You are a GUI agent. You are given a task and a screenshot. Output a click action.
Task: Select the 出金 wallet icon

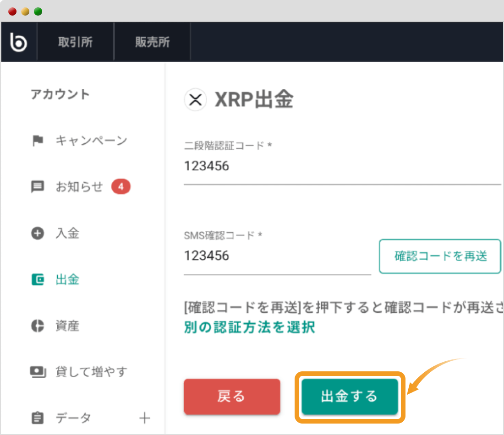tap(38, 280)
